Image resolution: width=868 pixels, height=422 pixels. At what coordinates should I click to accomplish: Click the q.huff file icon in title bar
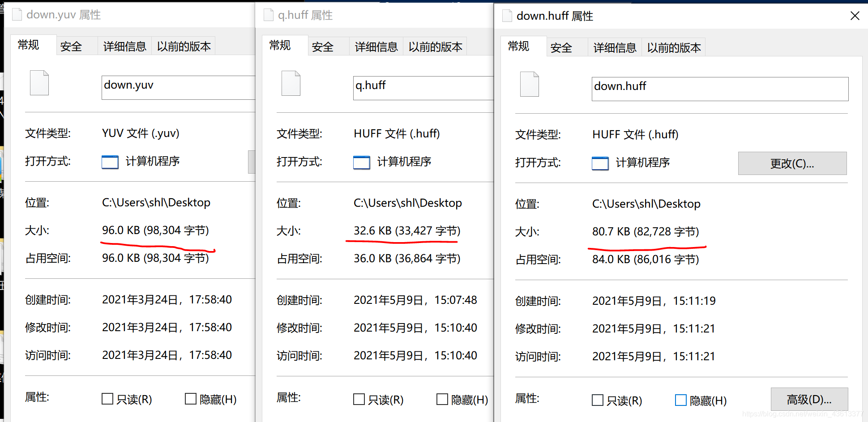pos(269,15)
